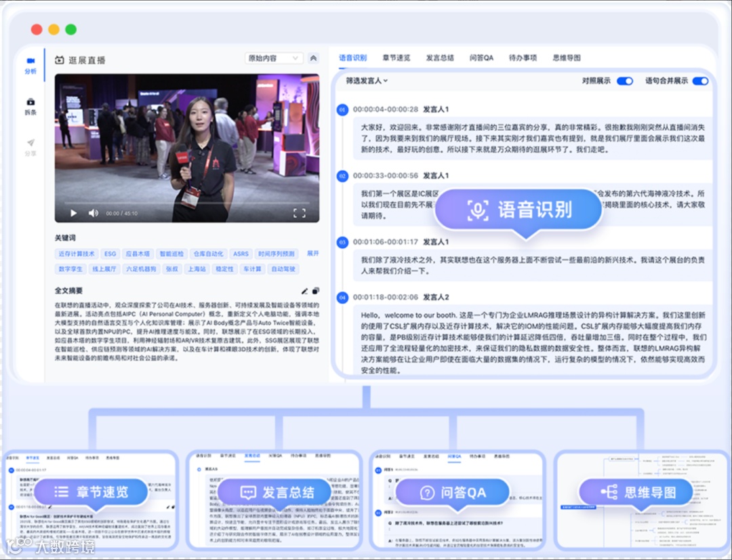
Task: Click the 车计算 keyword tag
Action: click(x=252, y=269)
